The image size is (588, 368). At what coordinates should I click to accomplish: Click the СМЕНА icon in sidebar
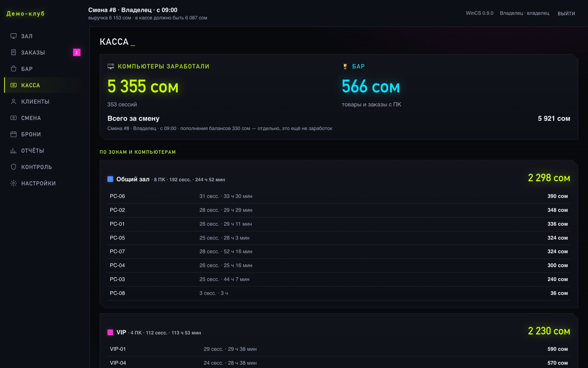[14, 118]
